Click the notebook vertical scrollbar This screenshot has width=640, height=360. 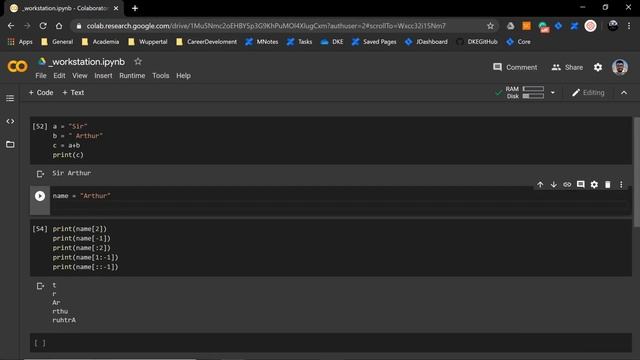(x=636, y=171)
